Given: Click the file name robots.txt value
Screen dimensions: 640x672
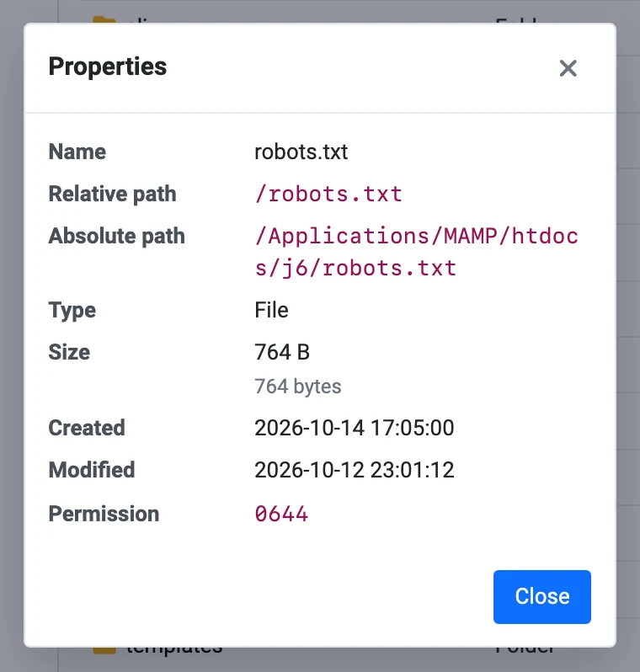Looking at the screenshot, I should pyautogui.click(x=301, y=152).
